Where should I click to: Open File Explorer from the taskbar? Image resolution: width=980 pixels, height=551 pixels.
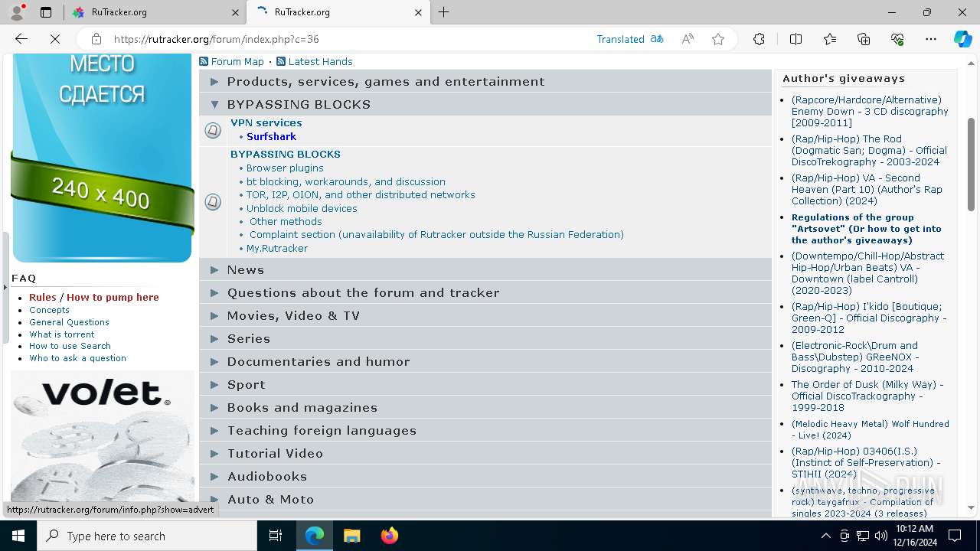click(x=351, y=536)
